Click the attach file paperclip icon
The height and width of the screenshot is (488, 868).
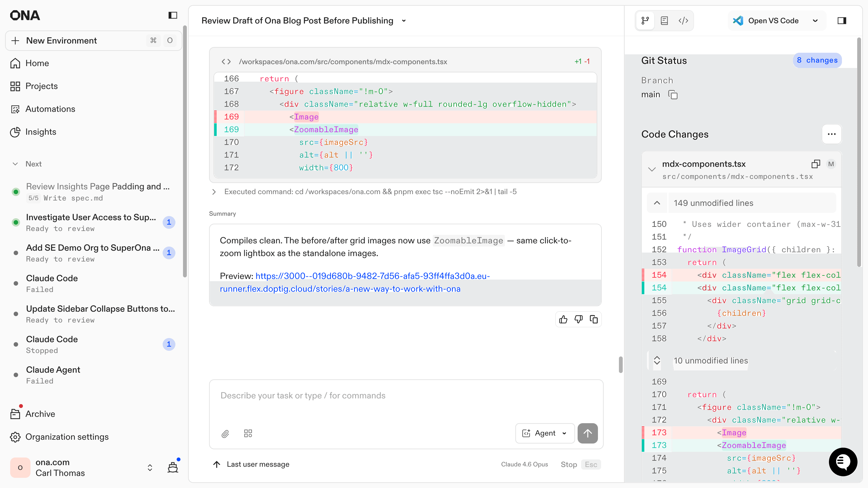(x=225, y=433)
